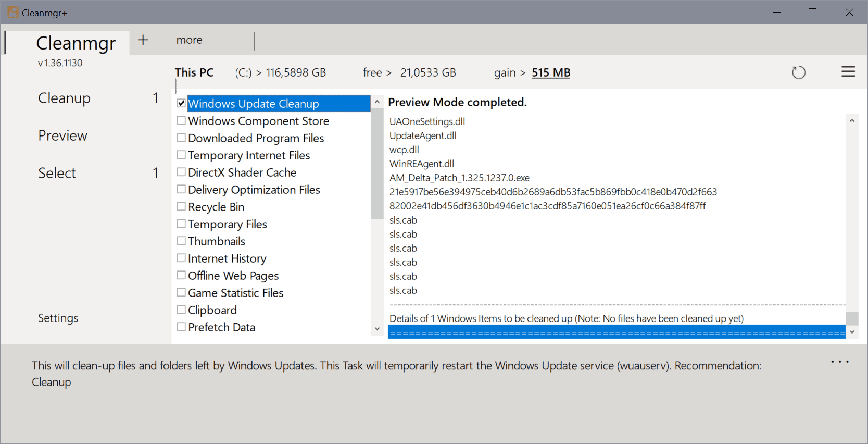
Task: Switch to the Cleanmgr tab
Action: point(76,43)
